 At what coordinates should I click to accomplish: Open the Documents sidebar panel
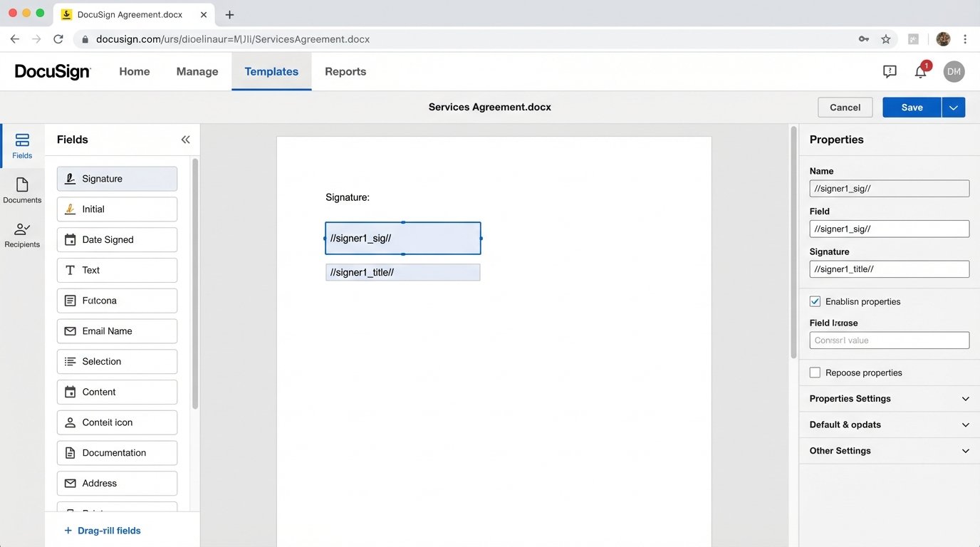(x=22, y=190)
